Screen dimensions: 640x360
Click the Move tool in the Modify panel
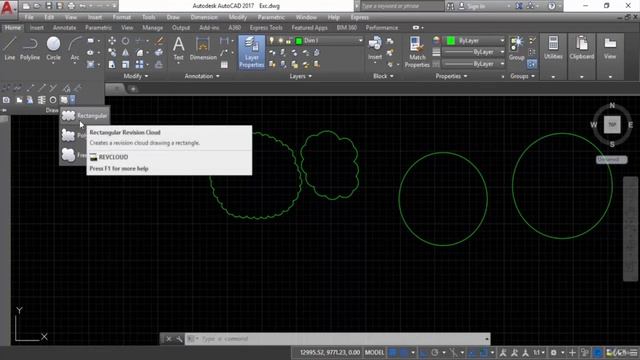(x=112, y=41)
